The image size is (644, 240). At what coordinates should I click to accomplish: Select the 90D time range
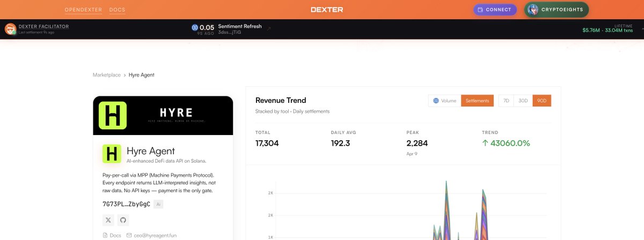(x=541, y=101)
